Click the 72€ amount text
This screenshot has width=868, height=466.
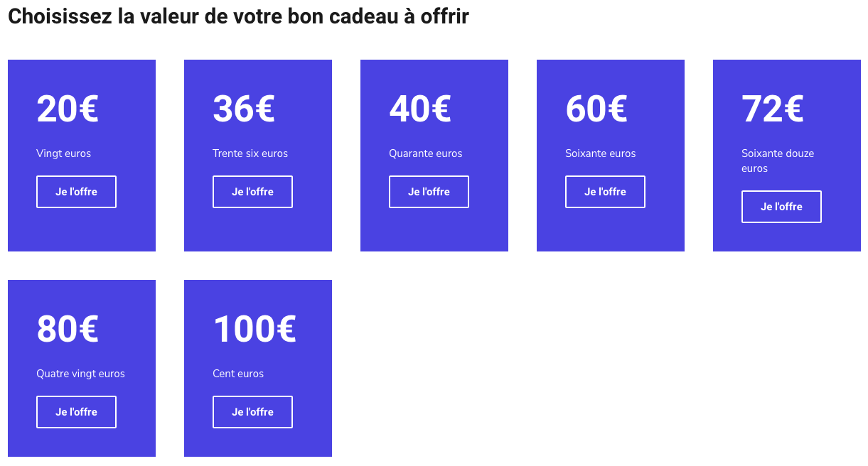(773, 109)
